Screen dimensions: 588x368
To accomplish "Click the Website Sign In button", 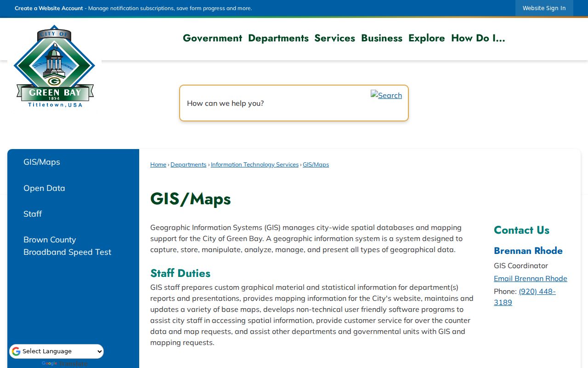I will [x=544, y=8].
